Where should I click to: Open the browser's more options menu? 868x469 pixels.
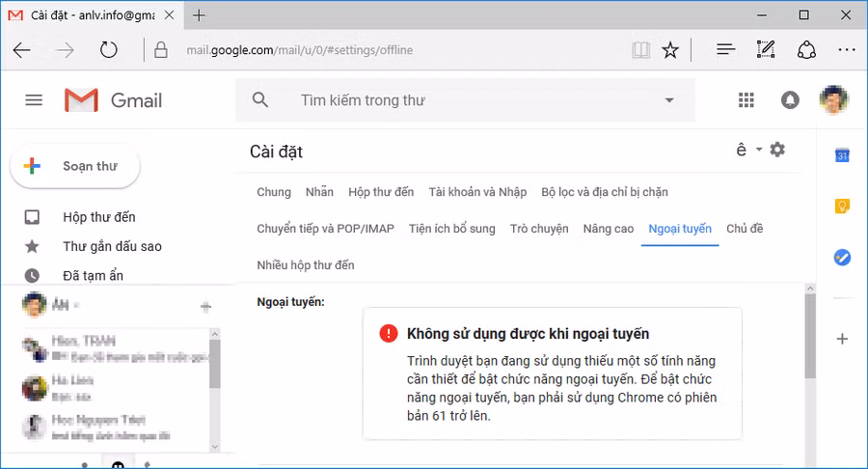[846, 50]
